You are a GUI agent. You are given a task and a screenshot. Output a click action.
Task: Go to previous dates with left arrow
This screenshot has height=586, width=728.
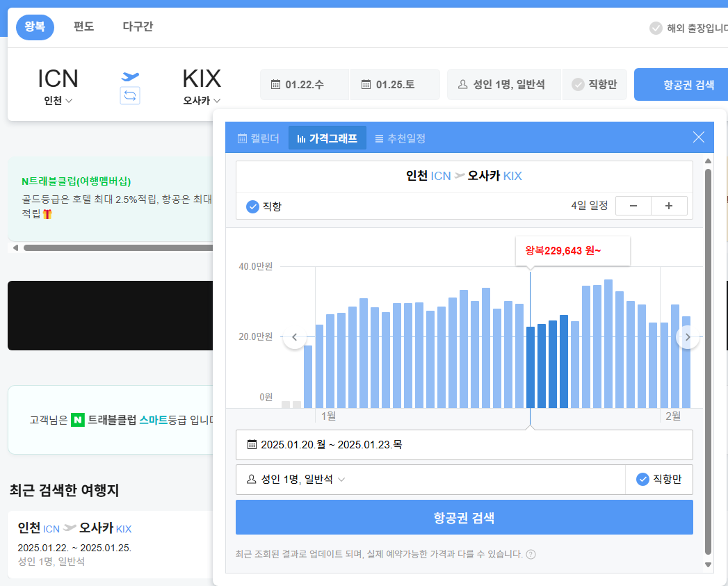point(294,337)
